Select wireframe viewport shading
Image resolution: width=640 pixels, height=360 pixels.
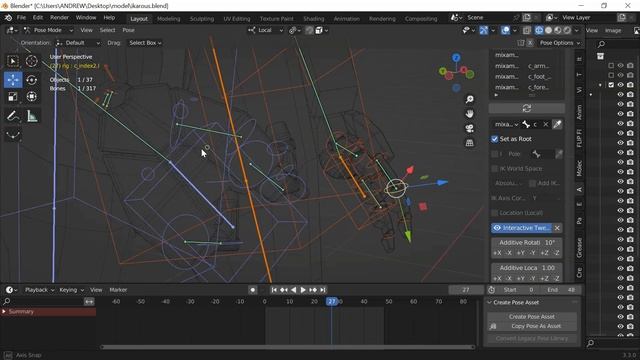[539, 30]
